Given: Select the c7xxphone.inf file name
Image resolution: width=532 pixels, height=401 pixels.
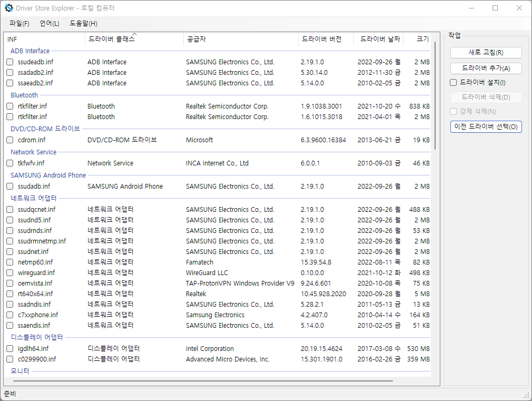Looking at the screenshot, I should click(37, 315).
